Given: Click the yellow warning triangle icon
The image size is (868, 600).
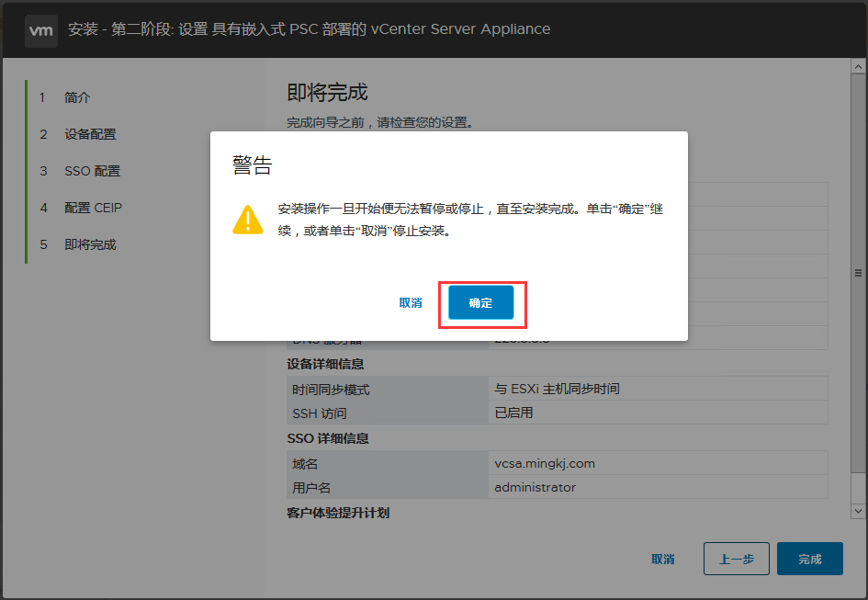Looking at the screenshot, I should click(x=247, y=220).
